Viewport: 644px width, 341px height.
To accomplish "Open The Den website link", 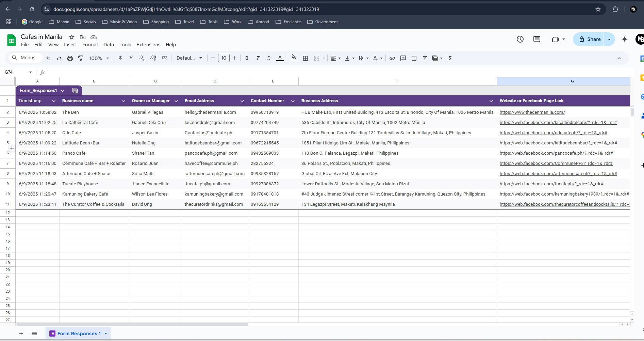I will click(532, 112).
